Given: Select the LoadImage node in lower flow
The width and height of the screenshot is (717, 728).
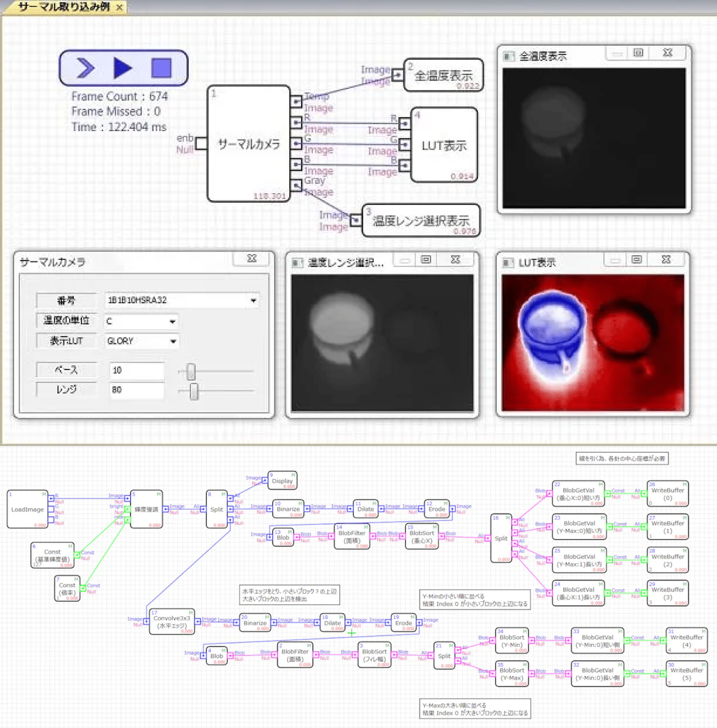Looking at the screenshot, I should coord(28,509).
